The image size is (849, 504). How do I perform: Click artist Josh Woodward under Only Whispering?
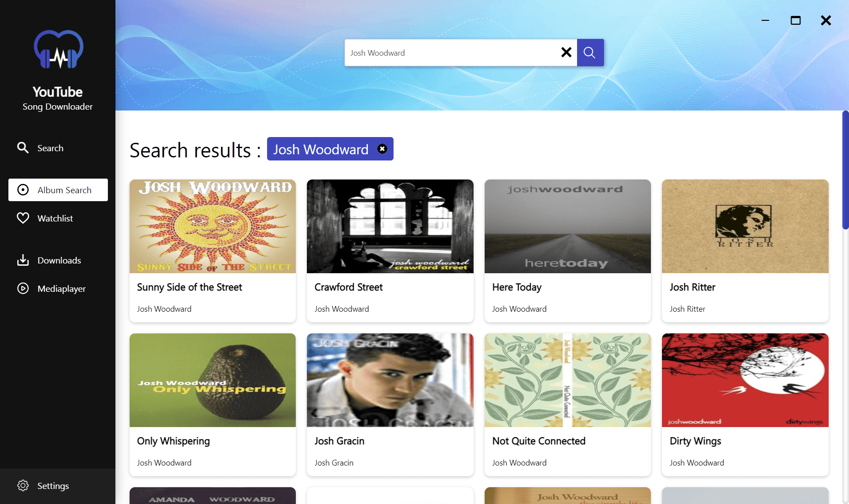[x=164, y=463]
